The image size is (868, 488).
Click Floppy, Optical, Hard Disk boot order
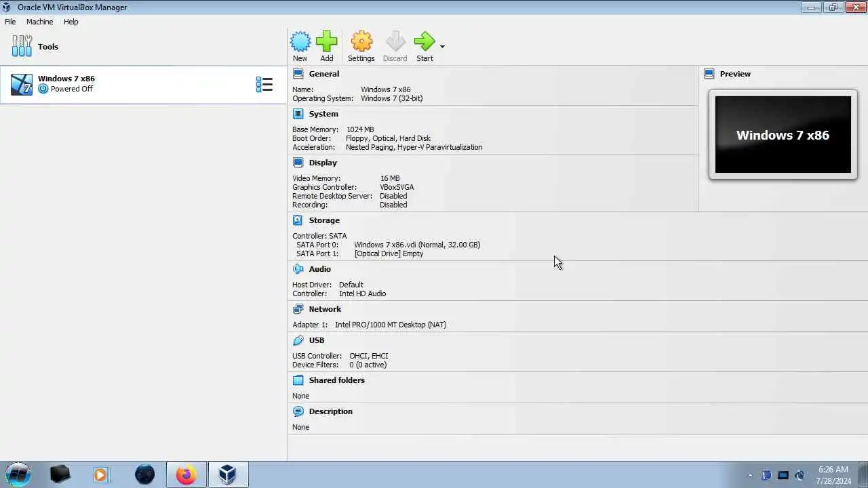pos(388,138)
